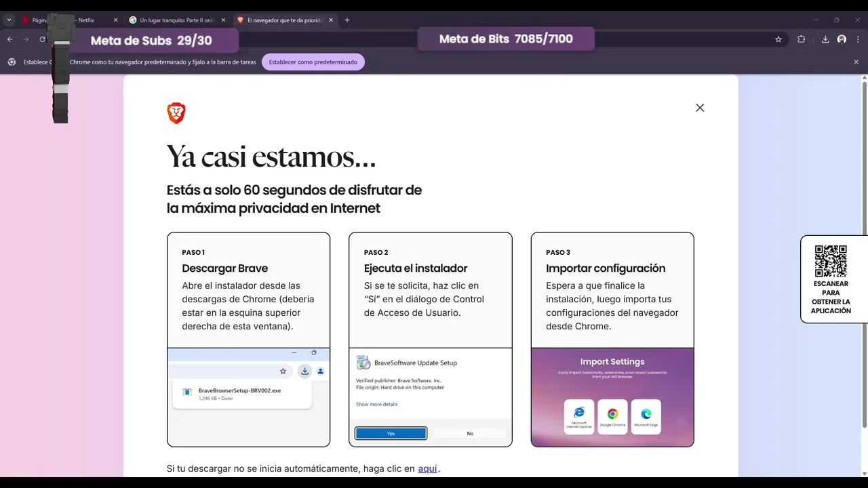This screenshot has height=488, width=868.
Task: Click the PASO 1 label
Action: (x=193, y=252)
